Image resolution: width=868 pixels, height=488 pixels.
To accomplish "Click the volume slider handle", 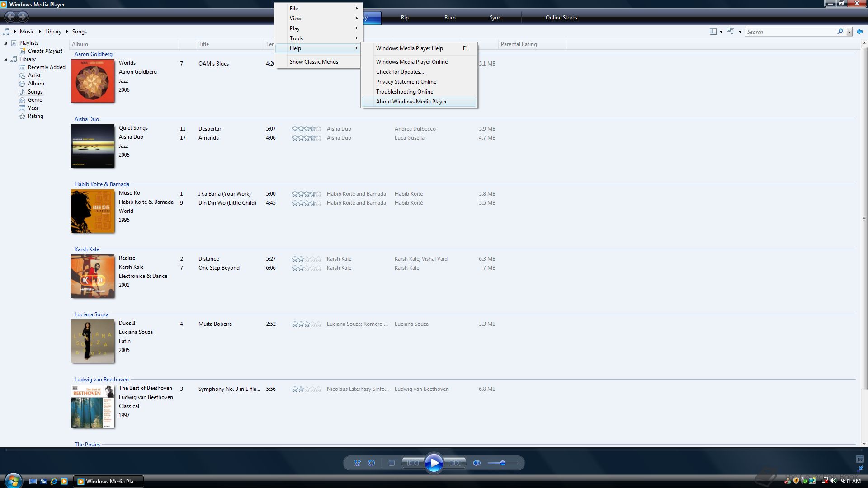I will (503, 463).
